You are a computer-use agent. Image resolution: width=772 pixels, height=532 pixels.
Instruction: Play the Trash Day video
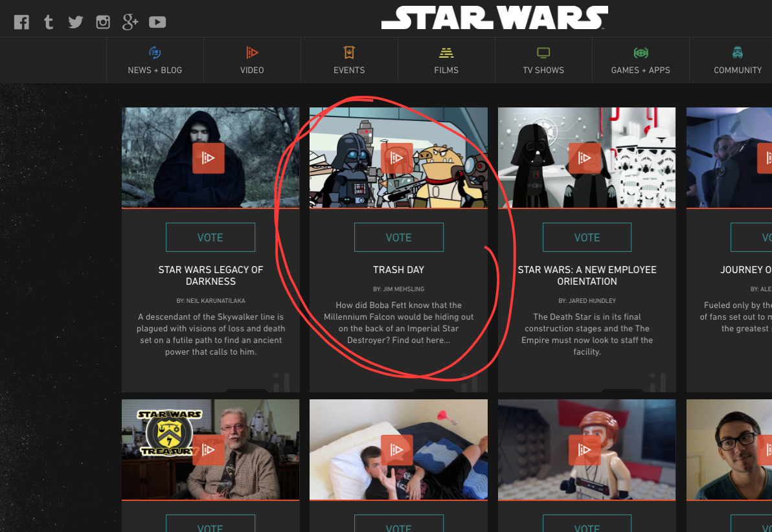[x=397, y=158]
